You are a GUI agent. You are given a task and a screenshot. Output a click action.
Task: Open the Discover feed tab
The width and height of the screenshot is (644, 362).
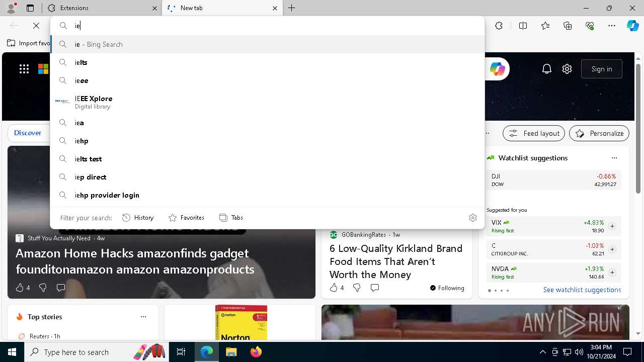28,133
